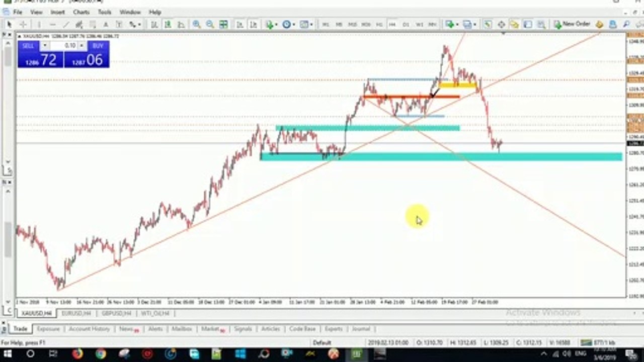Viewport: 644px width, 362px height.
Task: Open the Experts terminal tab
Action: pyautogui.click(x=334, y=329)
